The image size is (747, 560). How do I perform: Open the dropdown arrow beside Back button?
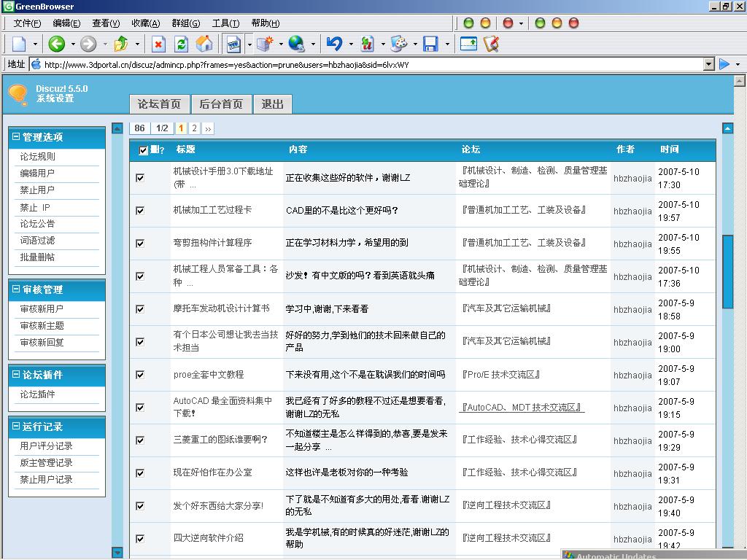pos(73,44)
